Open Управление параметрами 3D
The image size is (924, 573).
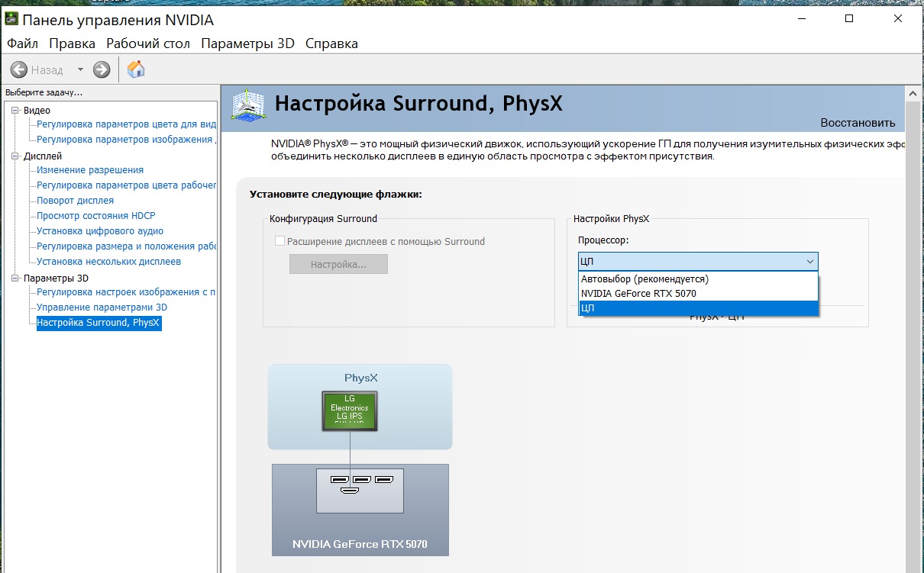(102, 307)
